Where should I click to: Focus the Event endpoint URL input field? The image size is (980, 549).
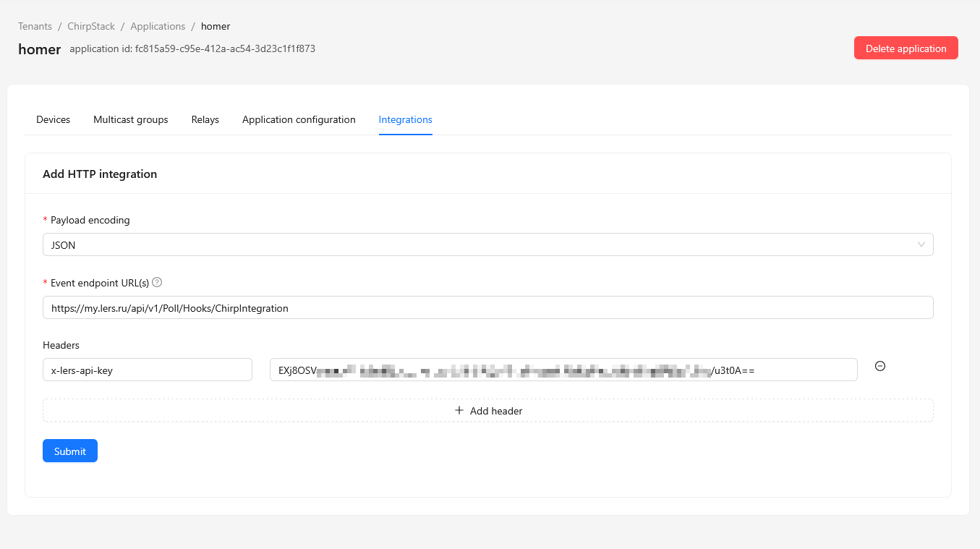coord(487,307)
